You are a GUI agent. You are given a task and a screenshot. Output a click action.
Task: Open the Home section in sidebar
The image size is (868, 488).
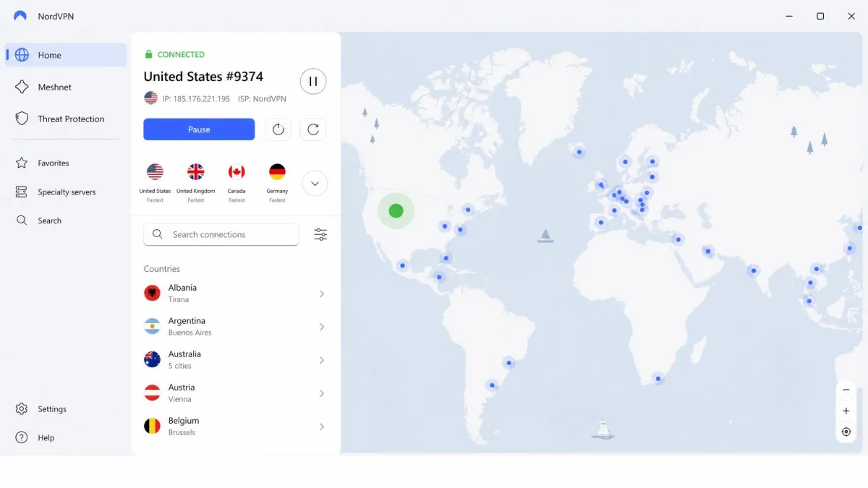[x=66, y=55]
